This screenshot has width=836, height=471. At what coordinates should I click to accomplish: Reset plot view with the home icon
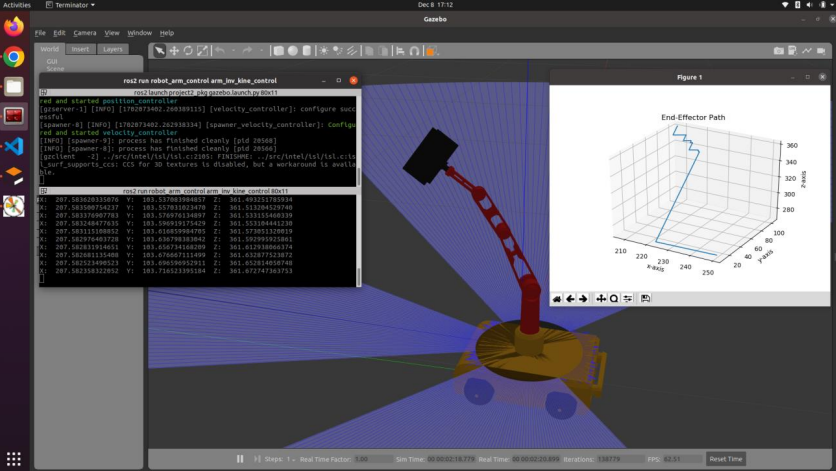pyautogui.click(x=558, y=298)
